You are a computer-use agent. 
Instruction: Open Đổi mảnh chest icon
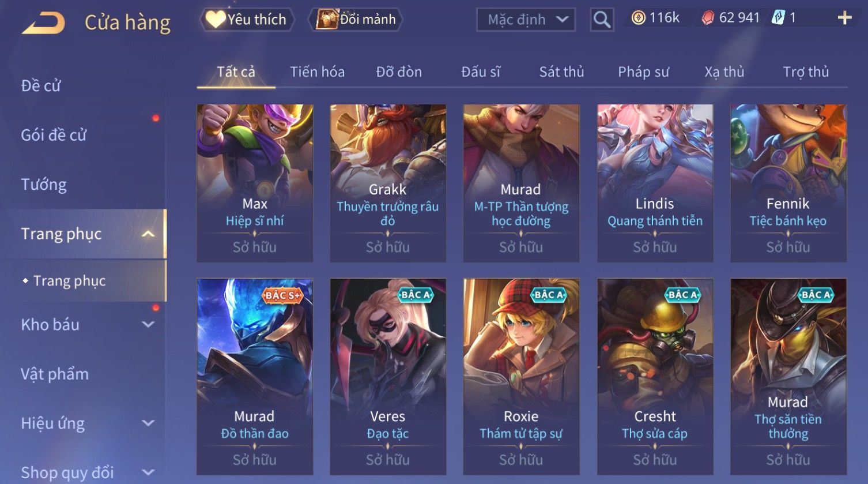point(327,20)
